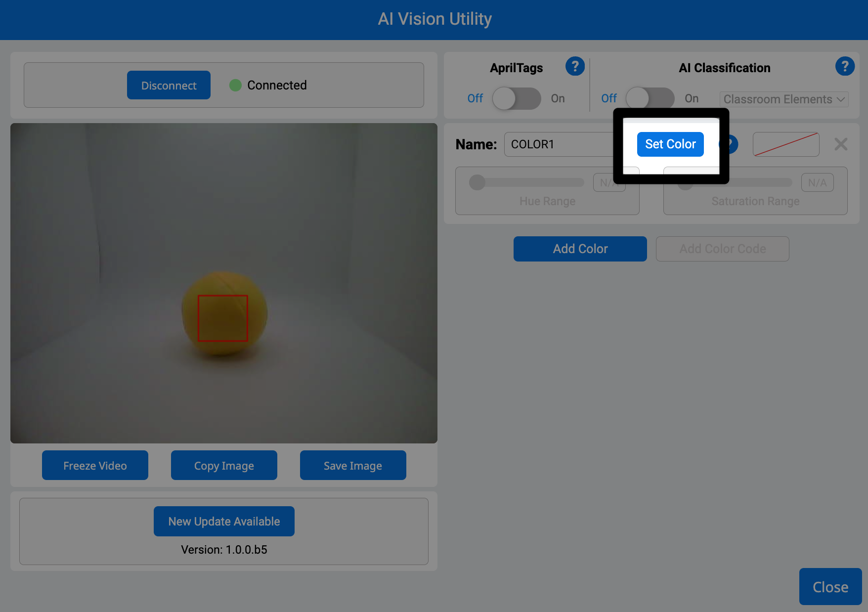
Task: Open the Classroom Elements dropdown
Action: click(x=783, y=99)
